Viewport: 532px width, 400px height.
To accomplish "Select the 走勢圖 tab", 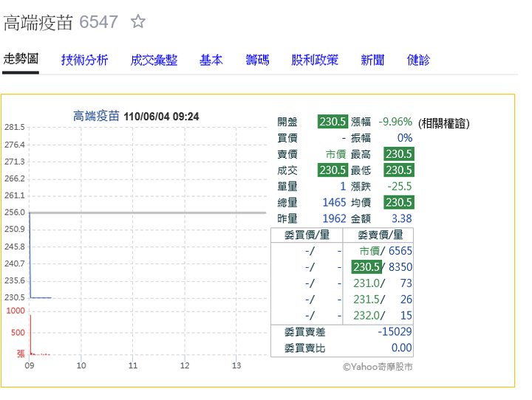I will [21, 59].
